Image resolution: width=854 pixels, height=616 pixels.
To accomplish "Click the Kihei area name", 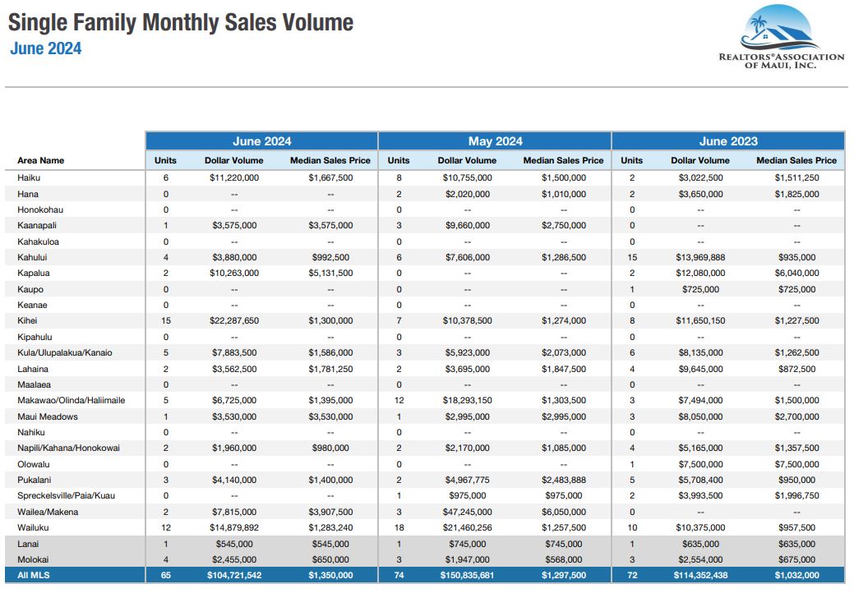I will pos(28,321).
